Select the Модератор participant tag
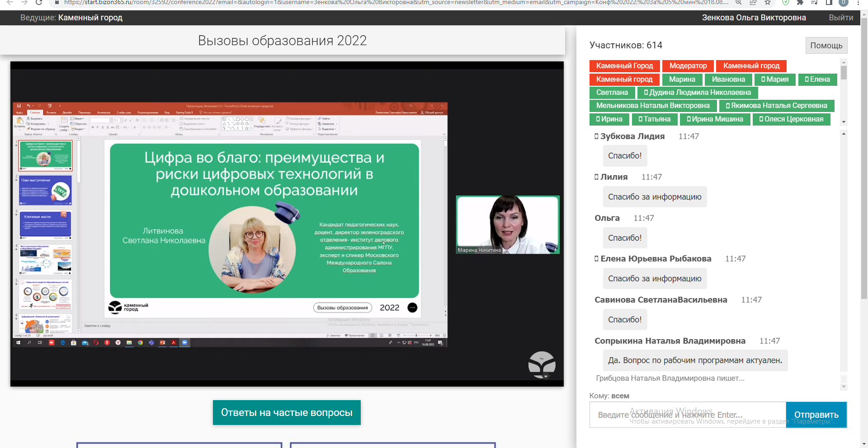This screenshot has height=448, width=868. (688, 66)
